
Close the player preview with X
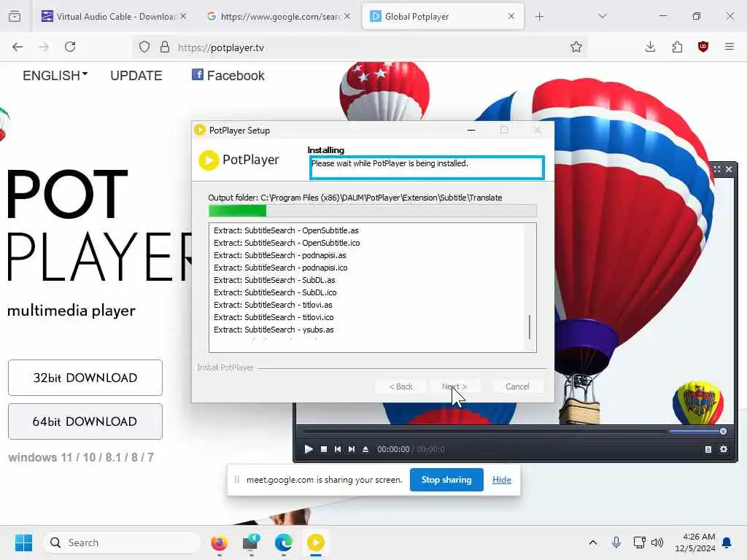pyautogui.click(x=729, y=169)
